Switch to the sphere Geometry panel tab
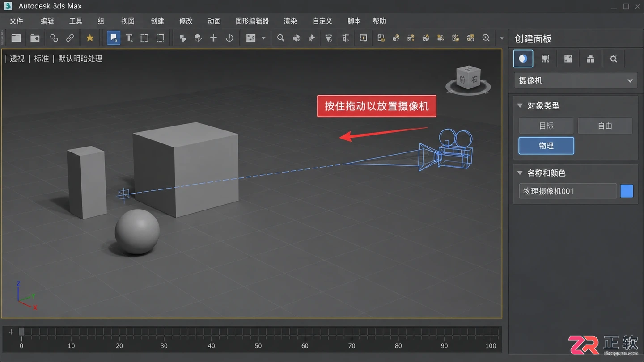This screenshot has height=362, width=644. (523, 59)
